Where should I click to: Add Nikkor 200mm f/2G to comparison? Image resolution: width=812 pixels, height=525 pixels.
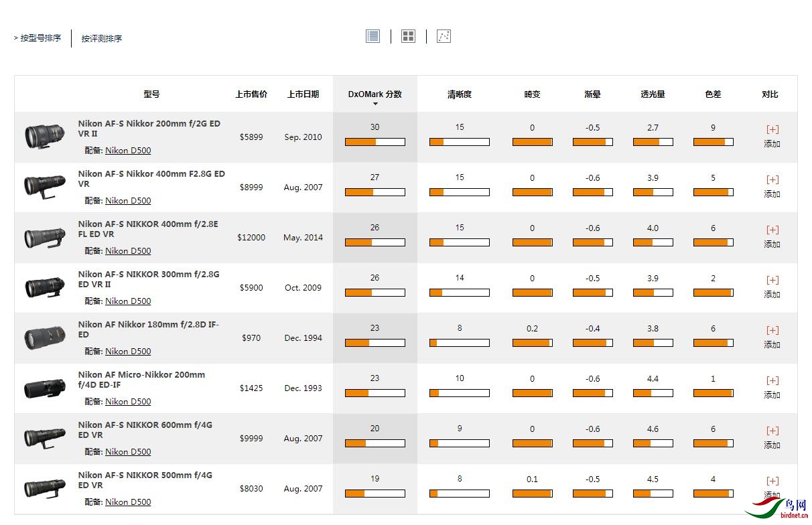(x=772, y=129)
